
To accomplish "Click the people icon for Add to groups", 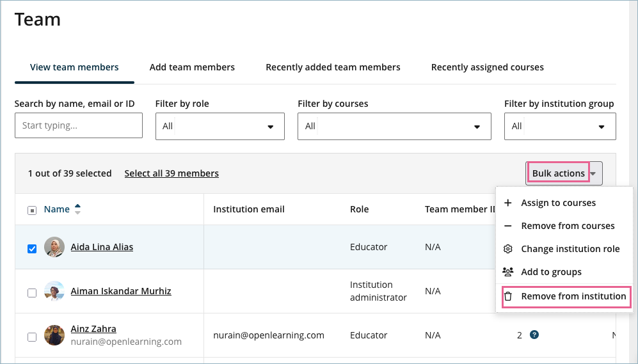I will 508,272.
